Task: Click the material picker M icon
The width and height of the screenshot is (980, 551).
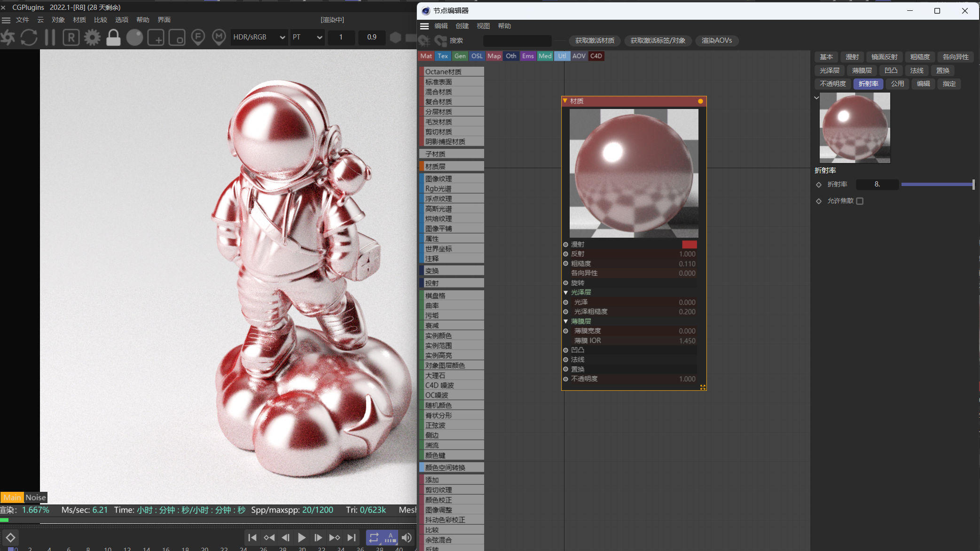Action: pos(219,37)
